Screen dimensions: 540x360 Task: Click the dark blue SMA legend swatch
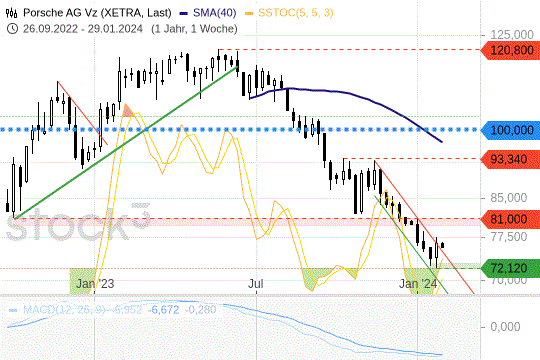click(x=184, y=13)
